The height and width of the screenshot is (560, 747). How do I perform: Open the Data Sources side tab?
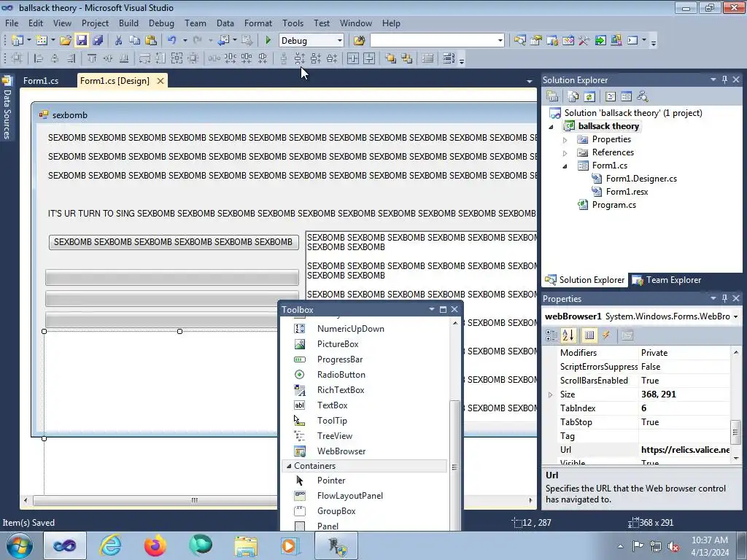7,108
